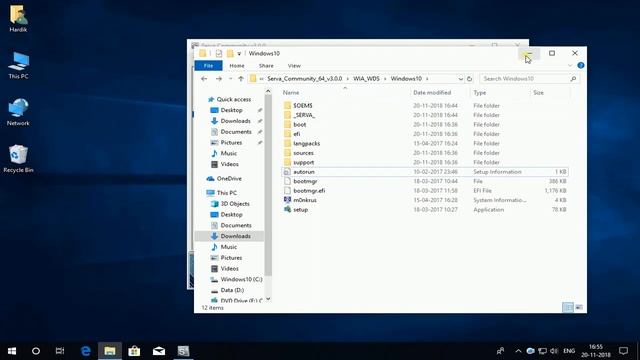This screenshot has height=360, width=640.
Task: Click in the Search Windows10 box
Action: [x=529, y=79]
